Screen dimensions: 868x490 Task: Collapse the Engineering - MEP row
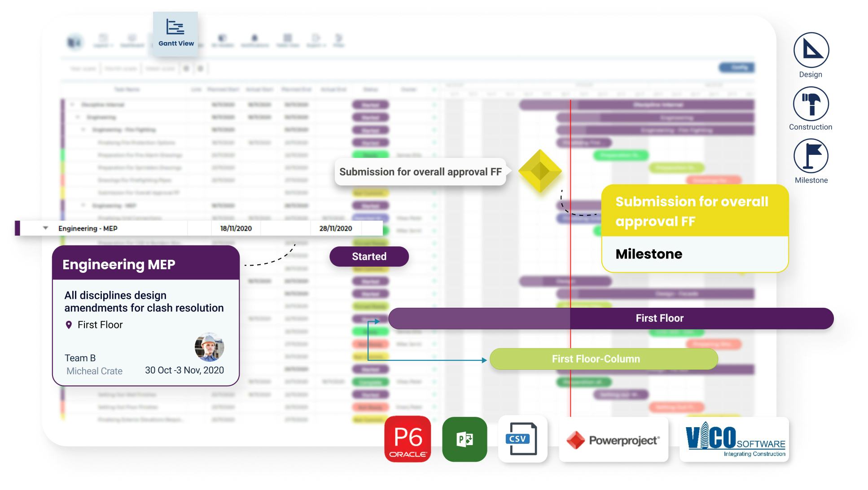click(x=45, y=228)
